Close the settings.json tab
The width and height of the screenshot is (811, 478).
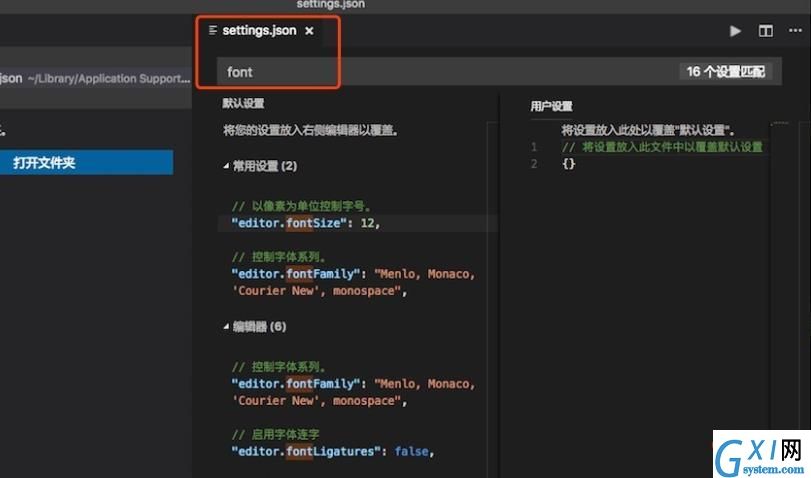point(309,31)
